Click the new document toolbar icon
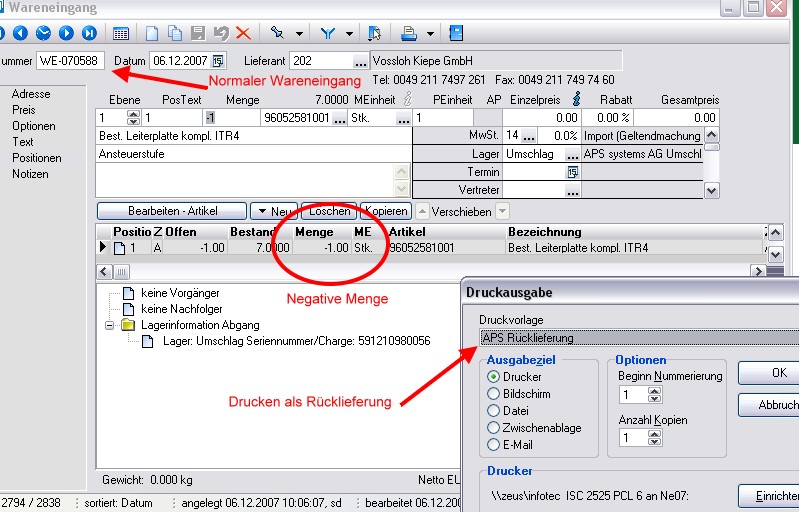The width and height of the screenshot is (799, 512). (152, 33)
